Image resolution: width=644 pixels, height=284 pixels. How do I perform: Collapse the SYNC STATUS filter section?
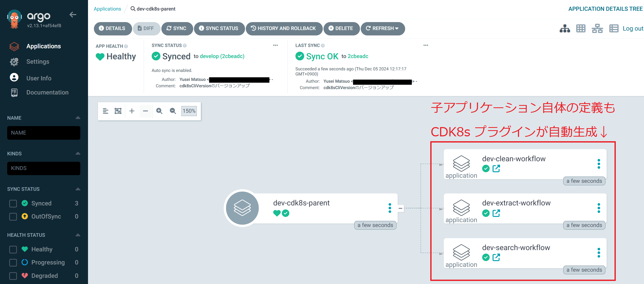click(78, 189)
